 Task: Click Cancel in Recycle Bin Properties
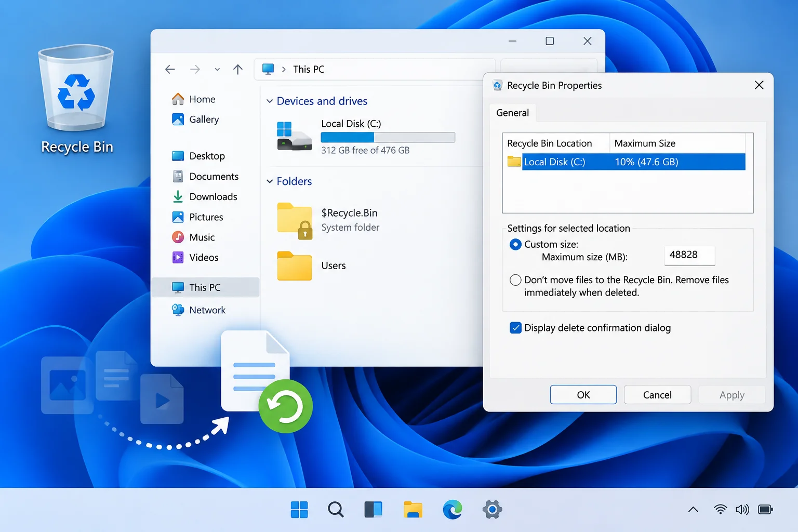click(x=657, y=395)
